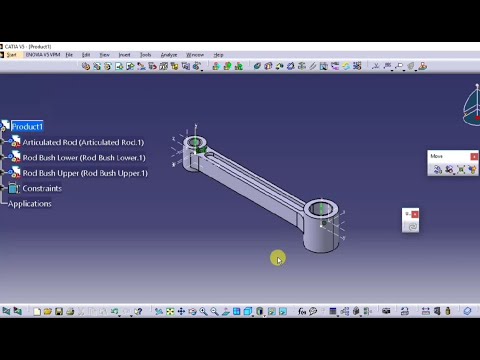Select Rod Bush Upper (Rod Bush Upper.1)
The height and width of the screenshot is (360, 480).
click(85, 173)
